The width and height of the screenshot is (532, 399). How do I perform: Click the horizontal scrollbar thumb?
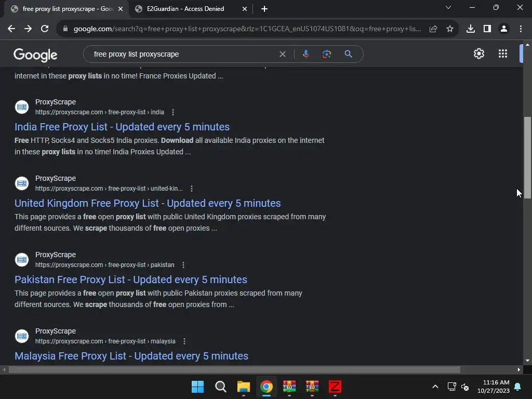(234, 369)
